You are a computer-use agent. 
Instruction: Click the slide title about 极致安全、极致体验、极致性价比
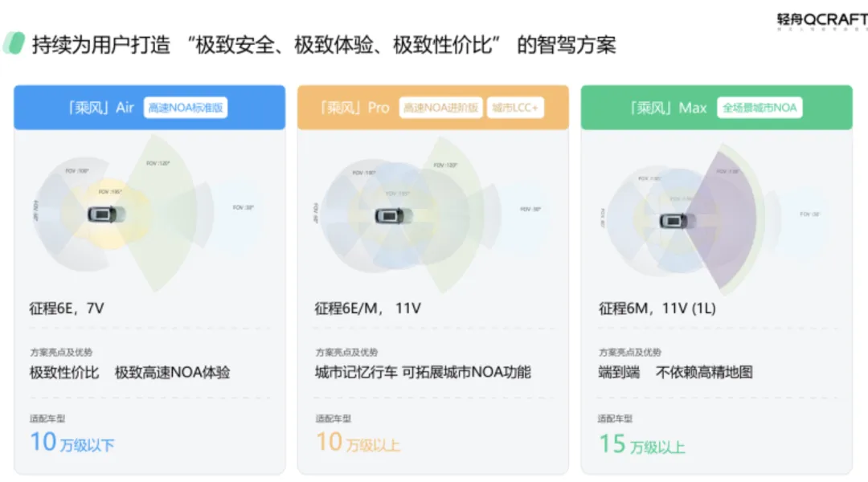324,45
